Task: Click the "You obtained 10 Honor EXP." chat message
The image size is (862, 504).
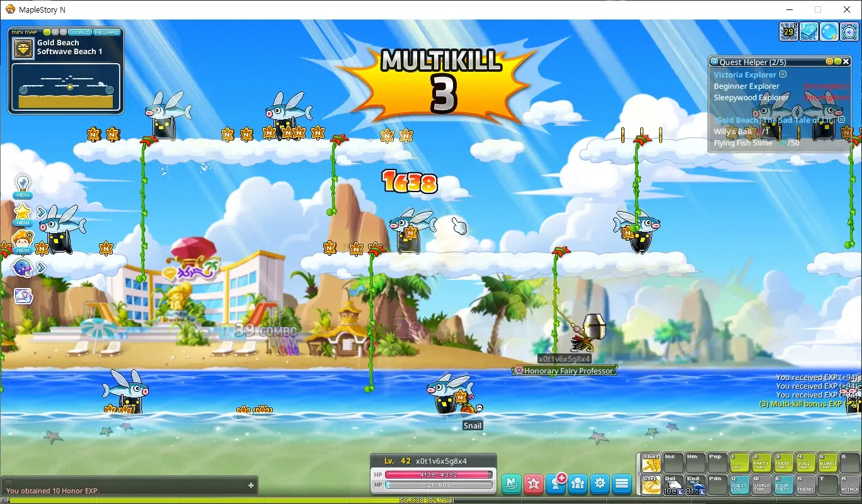Action: click(53, 491)
